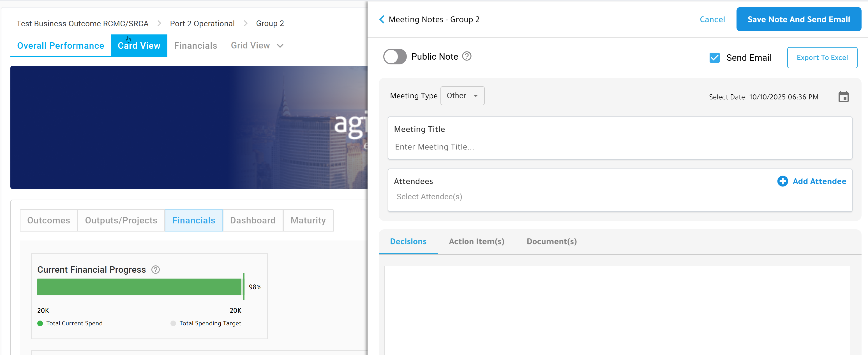Open the calendar date picker icon
Screen dimensions: 868x355
point(843,97)
